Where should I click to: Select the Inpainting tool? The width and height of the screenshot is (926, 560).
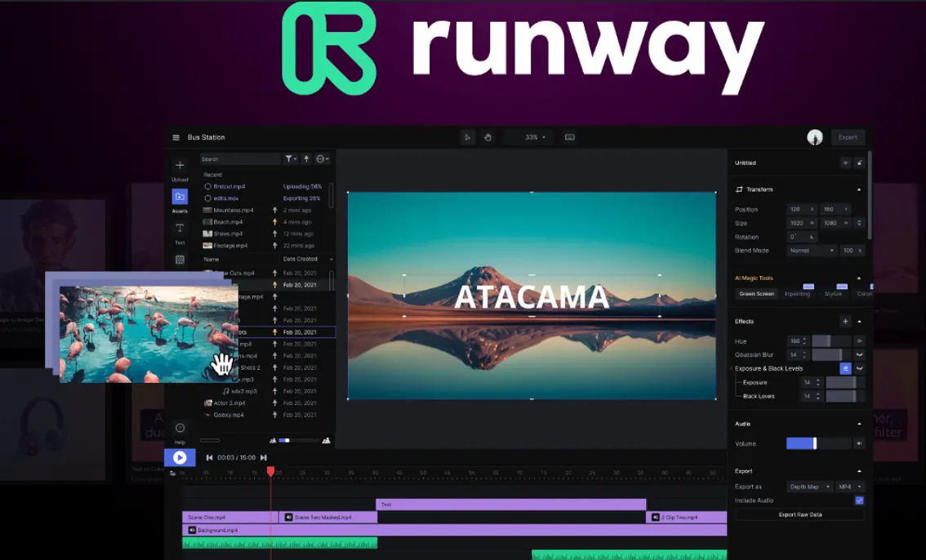click(x=797, y=293)
